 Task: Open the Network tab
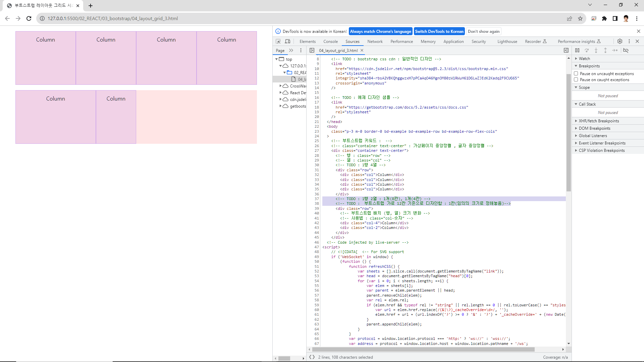tap(375, 42)
